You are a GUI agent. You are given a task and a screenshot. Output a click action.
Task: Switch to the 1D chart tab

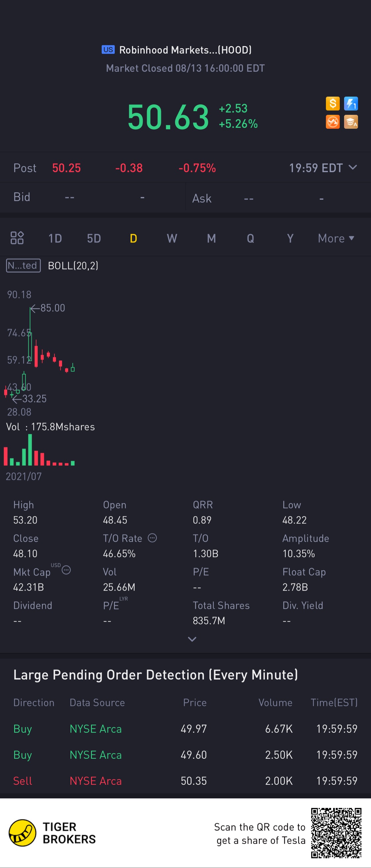(x=55, y=238)
